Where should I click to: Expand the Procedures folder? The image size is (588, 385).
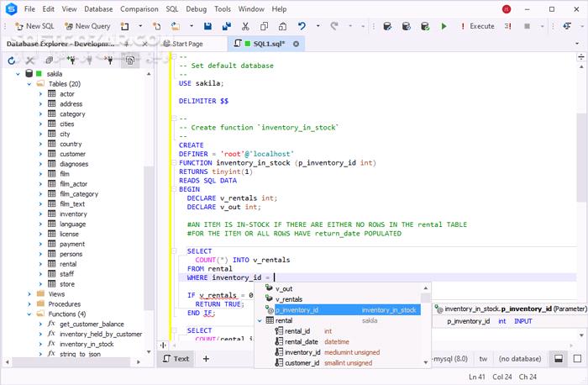pos(29,304)
